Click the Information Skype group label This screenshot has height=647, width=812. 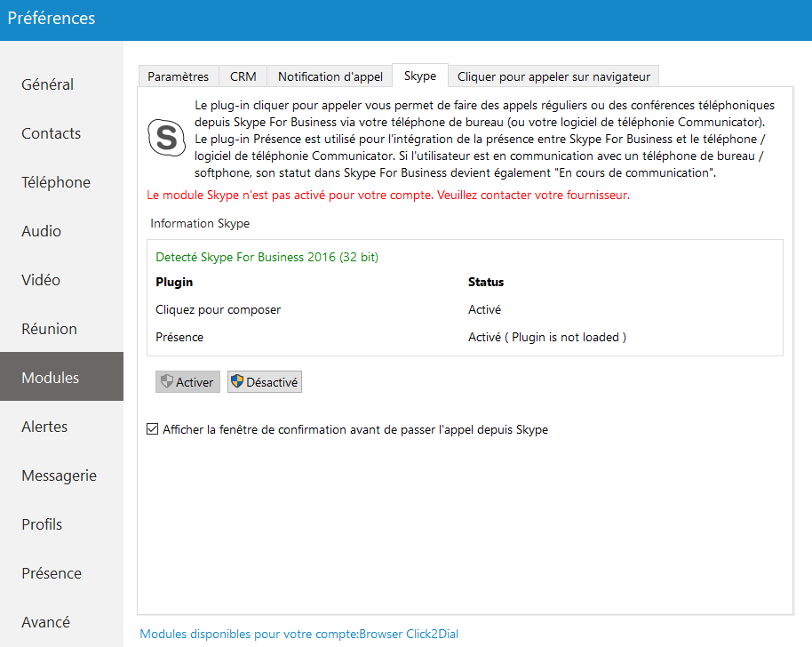[200, 223]
